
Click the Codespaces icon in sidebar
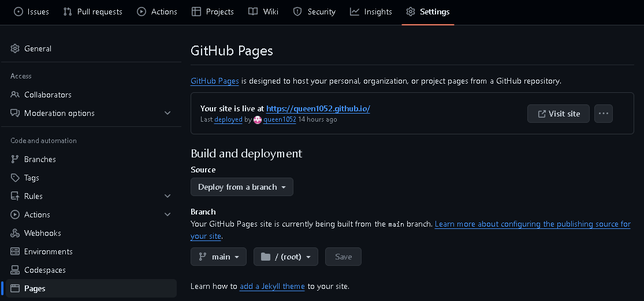point(15,270)
